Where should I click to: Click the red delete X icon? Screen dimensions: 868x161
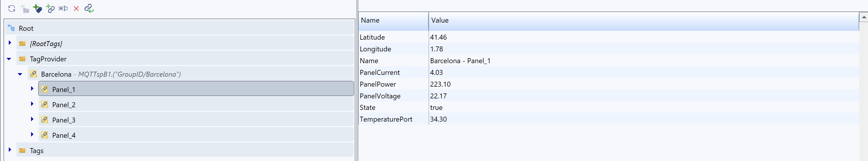76,9
